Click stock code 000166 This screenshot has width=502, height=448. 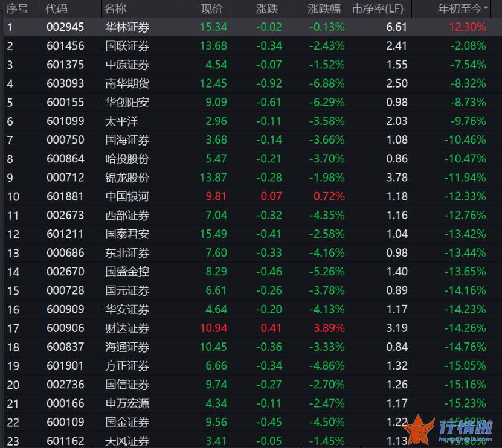point(65,403)
